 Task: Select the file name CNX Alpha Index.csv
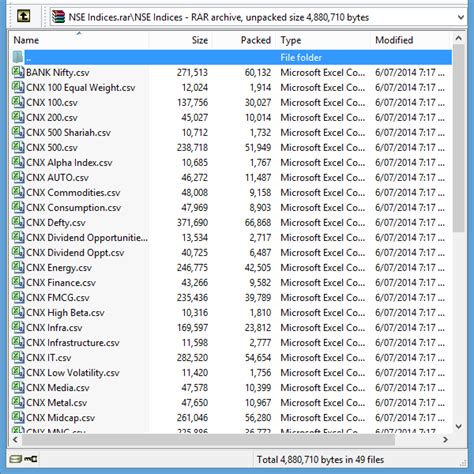click(69, 163)
